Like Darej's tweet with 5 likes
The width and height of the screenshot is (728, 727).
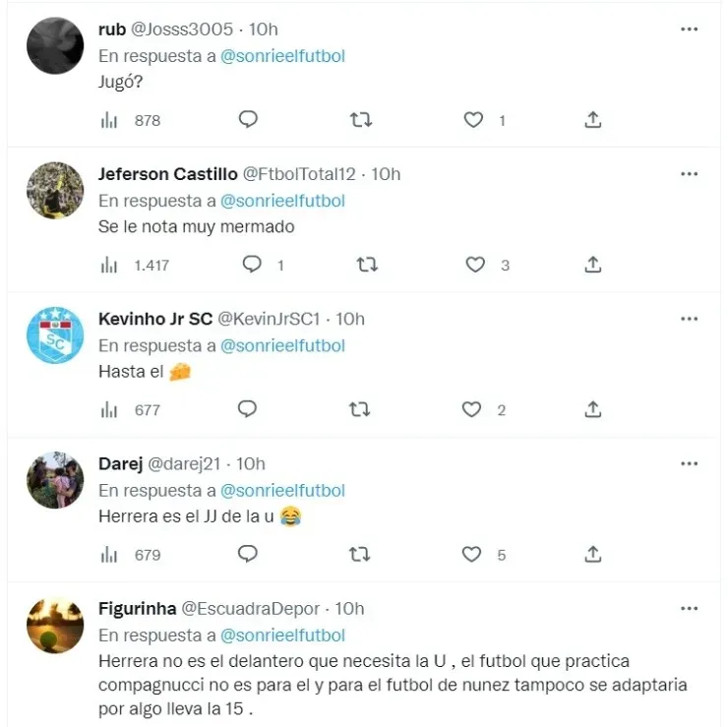[x=471, y=554]
